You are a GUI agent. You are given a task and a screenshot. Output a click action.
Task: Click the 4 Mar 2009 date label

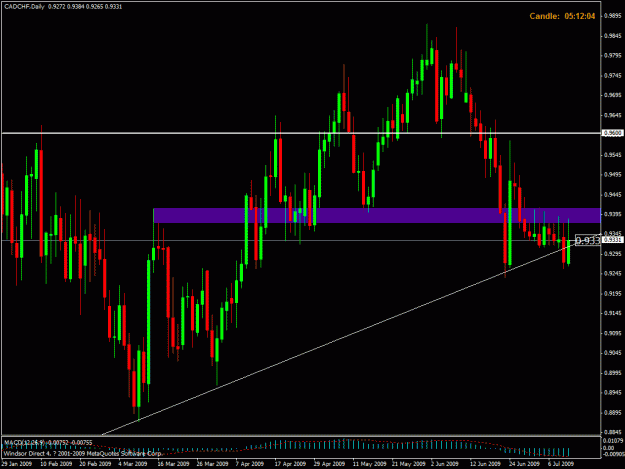tap(133, 463)
